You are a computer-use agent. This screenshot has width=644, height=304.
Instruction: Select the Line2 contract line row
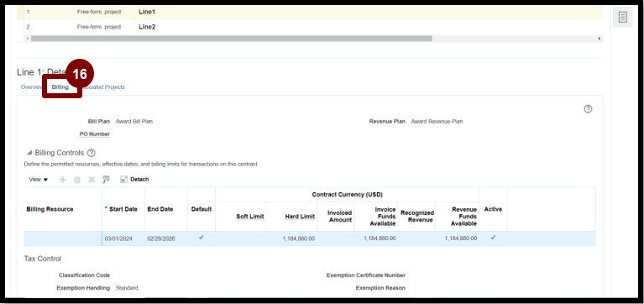click(x=310, y=27)
